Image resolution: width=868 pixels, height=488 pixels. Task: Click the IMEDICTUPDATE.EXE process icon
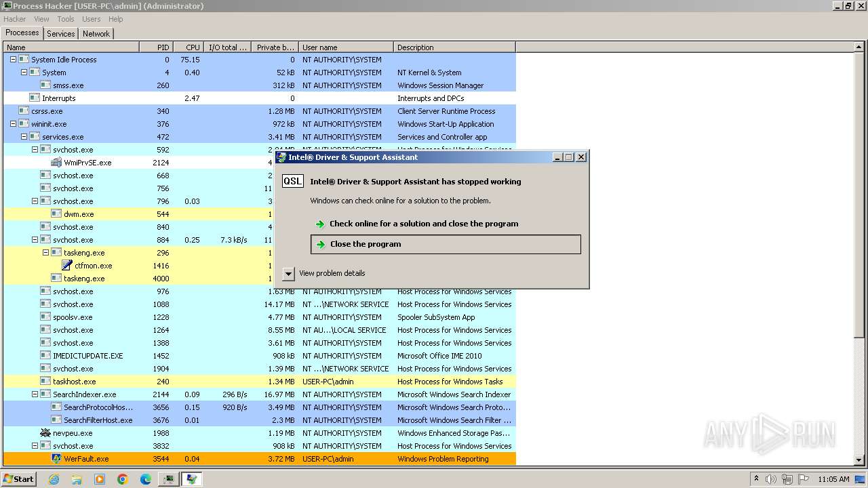[x=45, y=356]
